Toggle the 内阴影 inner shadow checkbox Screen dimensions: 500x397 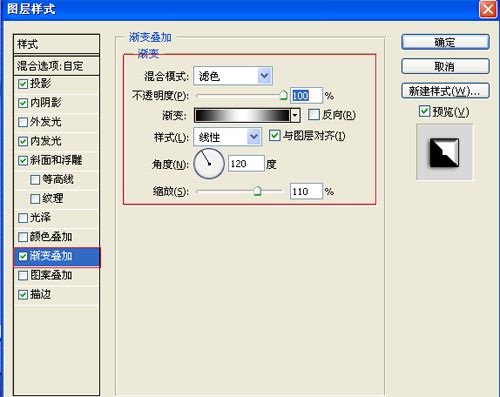[x=23, y=103]
